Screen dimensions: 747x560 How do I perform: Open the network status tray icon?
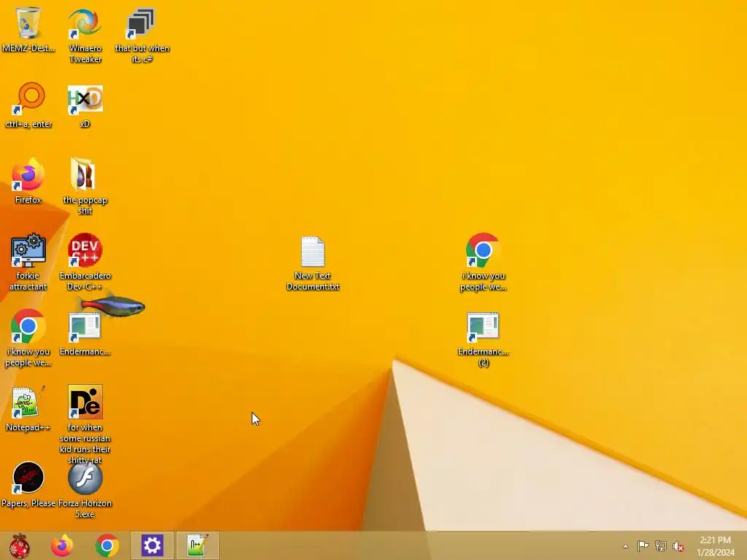(x=661, y=545)
